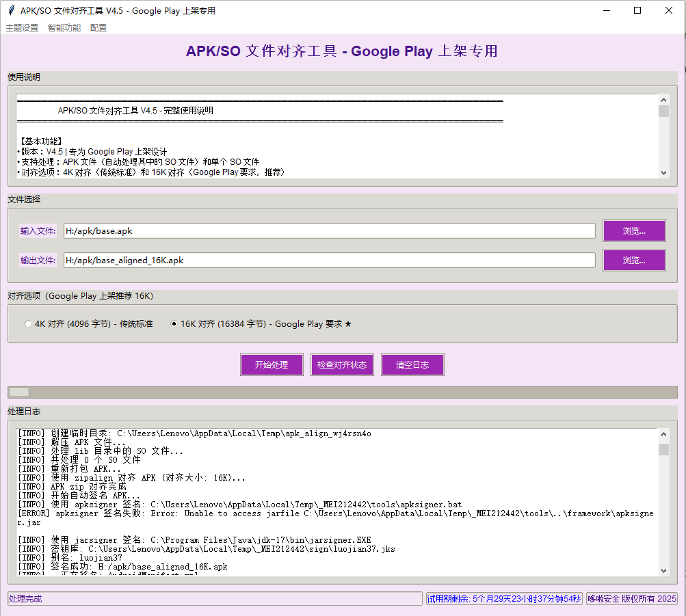Open the 主题设置 menu

point(22,28)
